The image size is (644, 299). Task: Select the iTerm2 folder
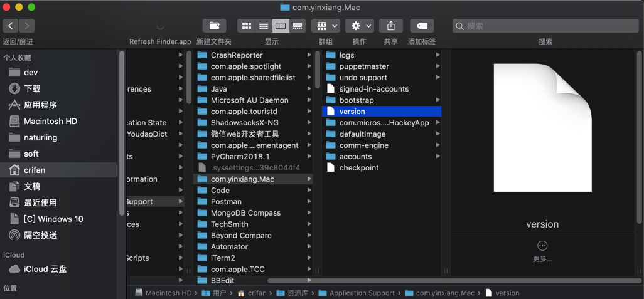[x=253, y=258]
